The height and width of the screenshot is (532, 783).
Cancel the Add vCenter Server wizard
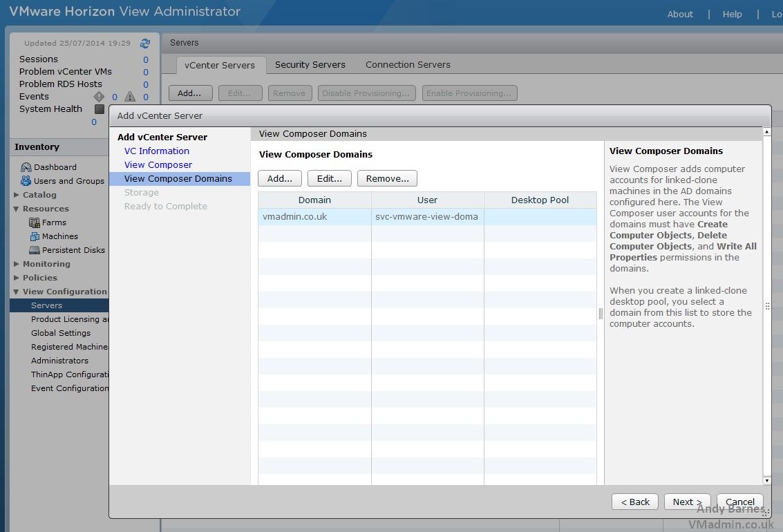pos(740,502)
